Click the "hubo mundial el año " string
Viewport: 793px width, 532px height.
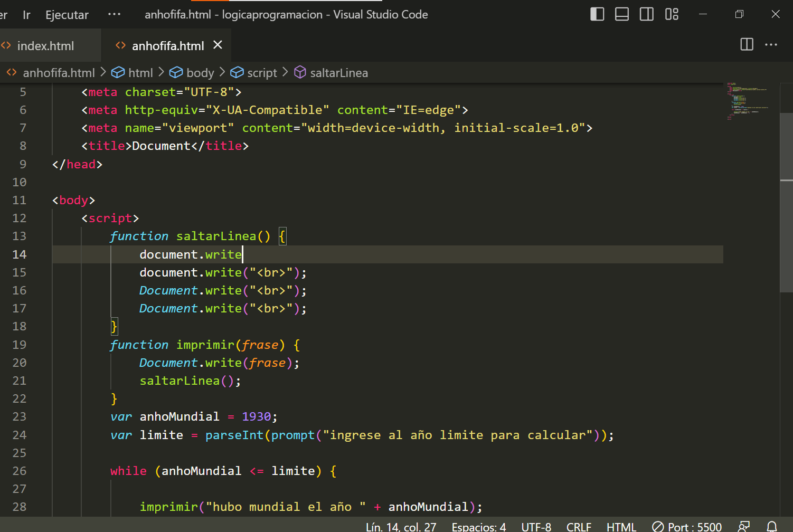pyautogui.click(x=285, y=507)
